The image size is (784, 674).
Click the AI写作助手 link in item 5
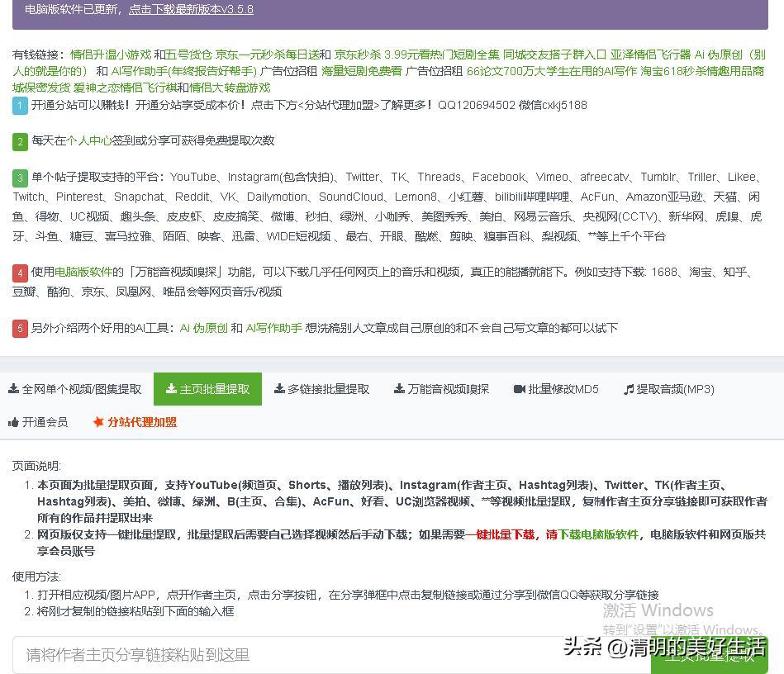click(274, 328)
